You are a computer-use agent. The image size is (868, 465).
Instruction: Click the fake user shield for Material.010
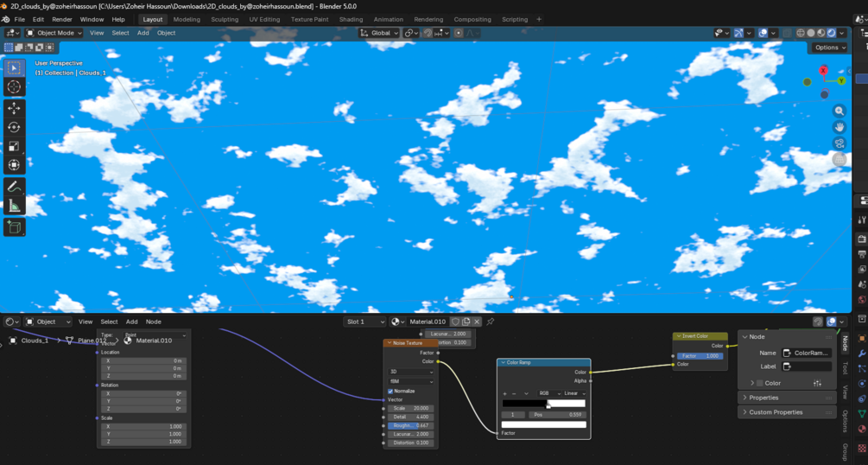click(455, 322)
